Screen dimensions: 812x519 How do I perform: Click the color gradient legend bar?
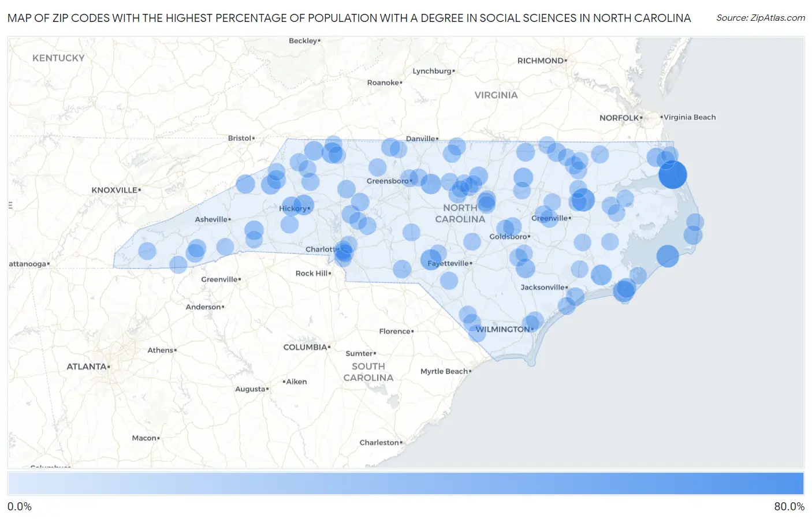pos(405,483)
